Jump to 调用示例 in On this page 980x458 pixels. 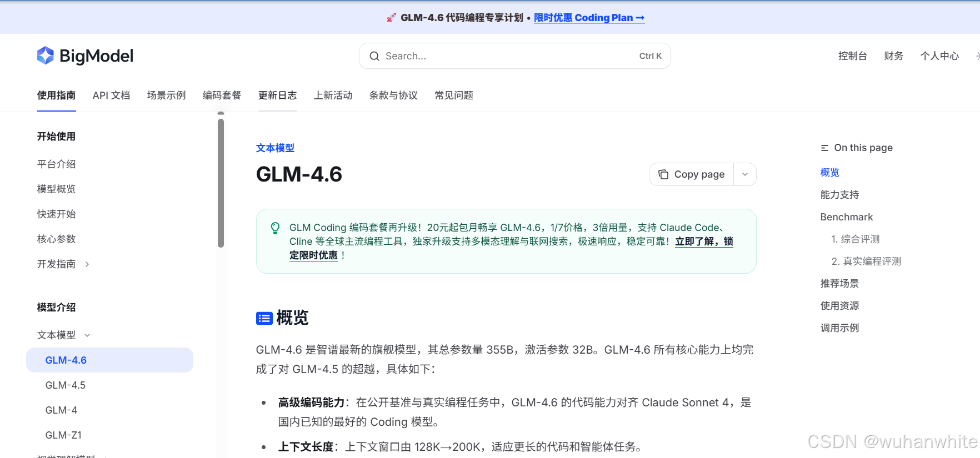click(840, 328)
